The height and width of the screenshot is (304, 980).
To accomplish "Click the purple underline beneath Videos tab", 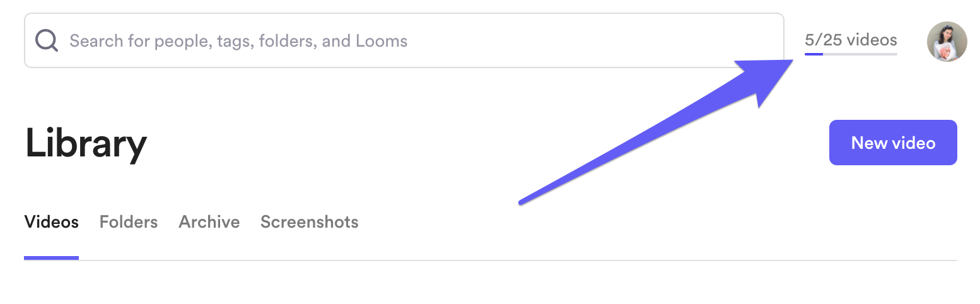I will pos(51,258).
